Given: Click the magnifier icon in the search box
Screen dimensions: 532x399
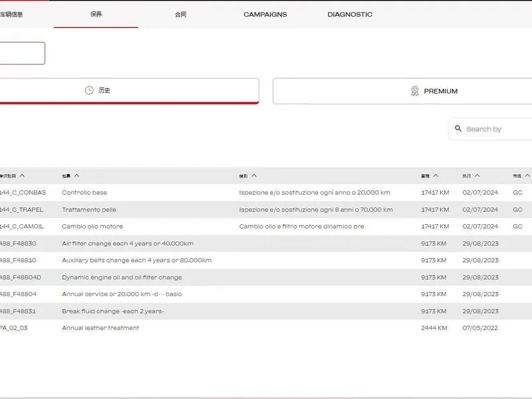Looking at the screenshot, I should click(458, 128).
